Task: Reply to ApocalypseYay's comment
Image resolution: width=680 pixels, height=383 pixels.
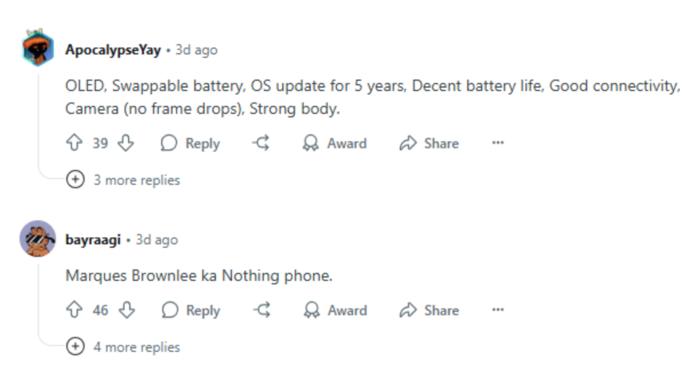Action: [190, 143]
